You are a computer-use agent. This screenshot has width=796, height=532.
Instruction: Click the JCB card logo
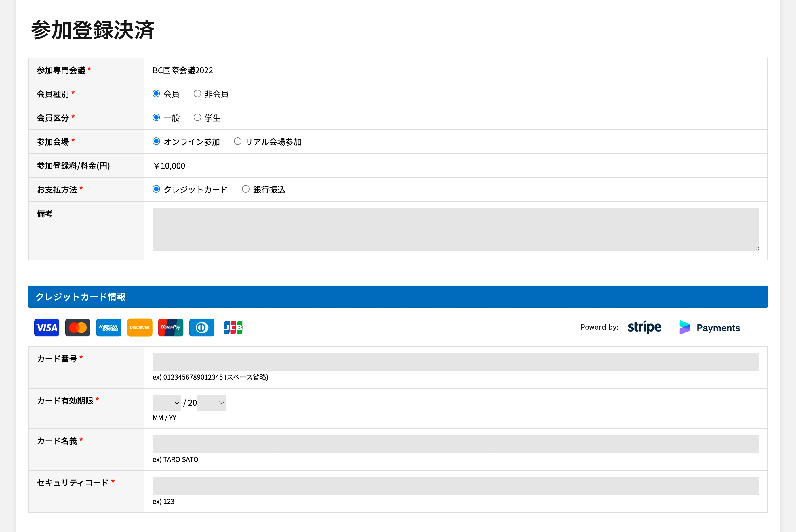pyautogui.click(x=233, y=328)
